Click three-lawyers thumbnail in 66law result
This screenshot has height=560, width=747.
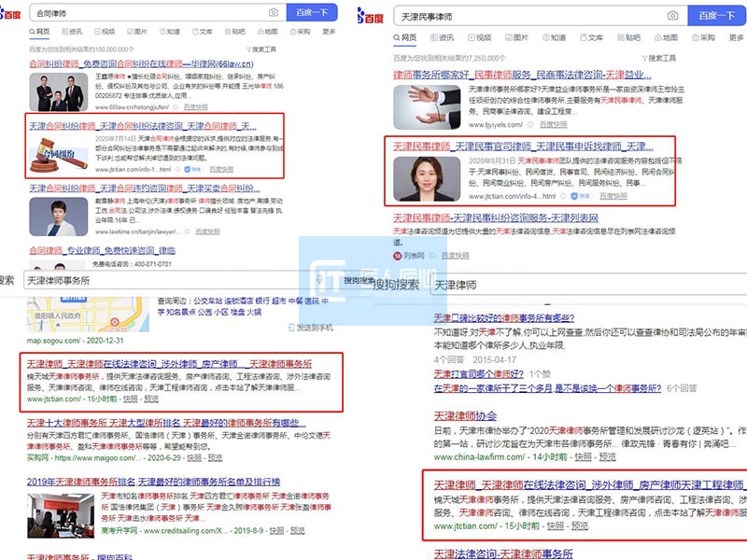pyautogui.click(x=59, y=91)
